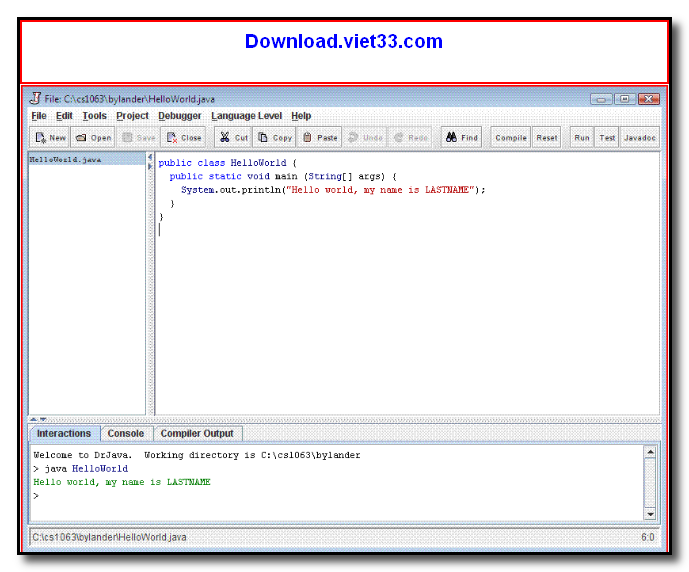Run the program with Run button
The height and width of the screenshot is (572, 689).
582,138
